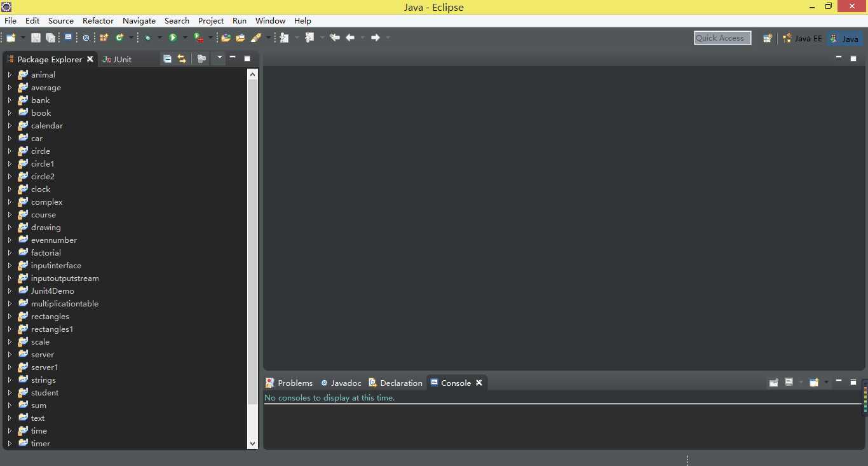
Task: Click the New Java Class icon
Action: (119, 38)
